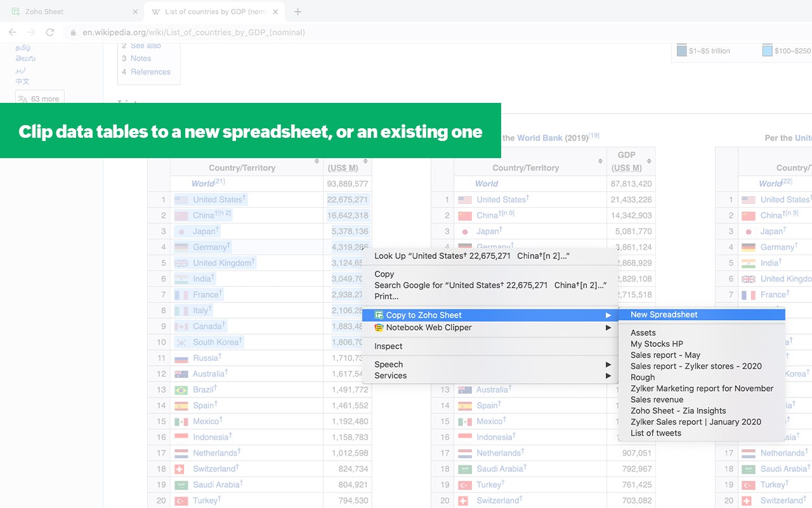Close the Zoho Sheet browser tab
Viewport: 812px width, 508px height.
pyautogui.click(x=135, y=11)
